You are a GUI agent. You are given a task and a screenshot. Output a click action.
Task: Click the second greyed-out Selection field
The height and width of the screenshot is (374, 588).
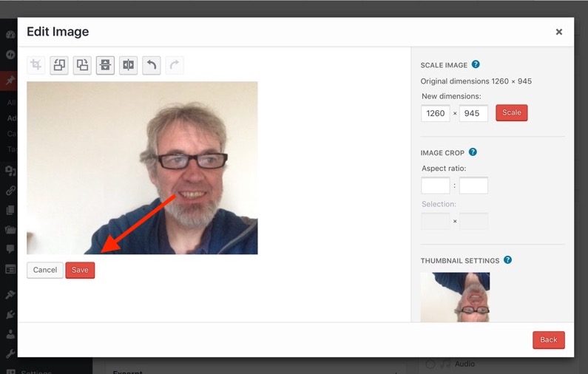click(473, 221)
